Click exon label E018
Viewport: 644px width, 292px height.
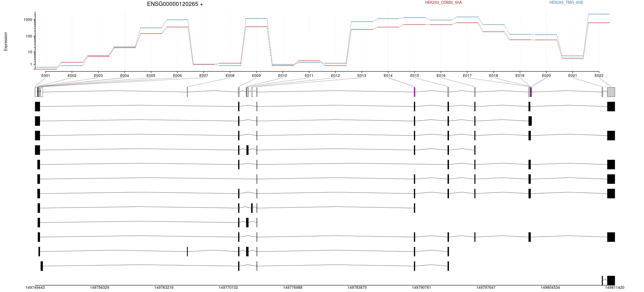[493, 76]
